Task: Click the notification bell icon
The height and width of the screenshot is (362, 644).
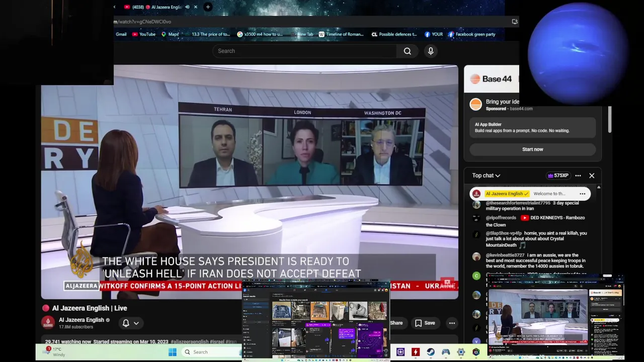Action: (x=126, y=323)
